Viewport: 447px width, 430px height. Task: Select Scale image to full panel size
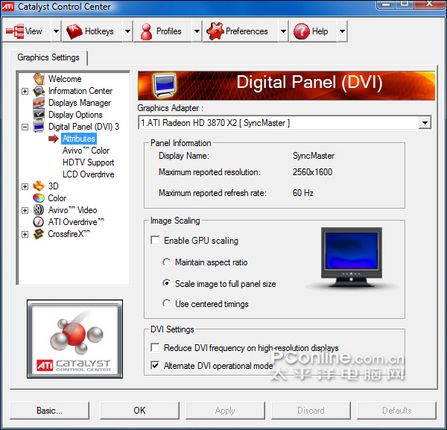click(166, 283)
